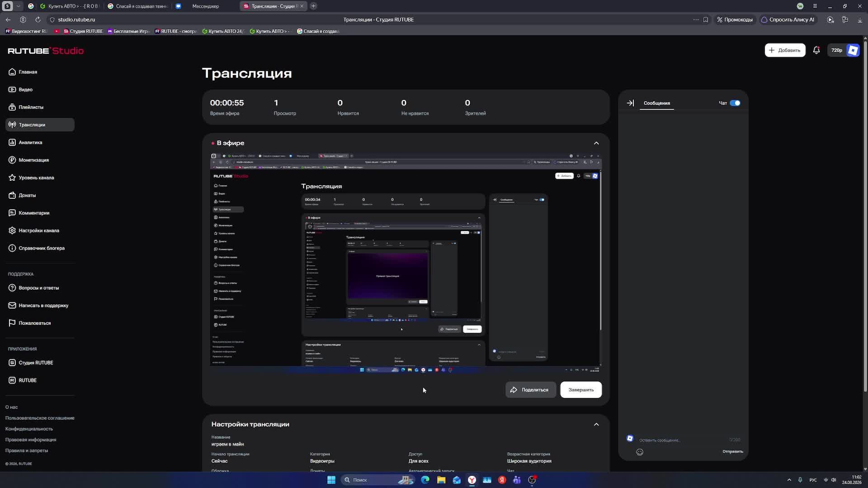The height and width of the screenshot is (488, 868).
Task: Click the Yandex Browser taskbar icon
Action: click(x=472, y=480)
